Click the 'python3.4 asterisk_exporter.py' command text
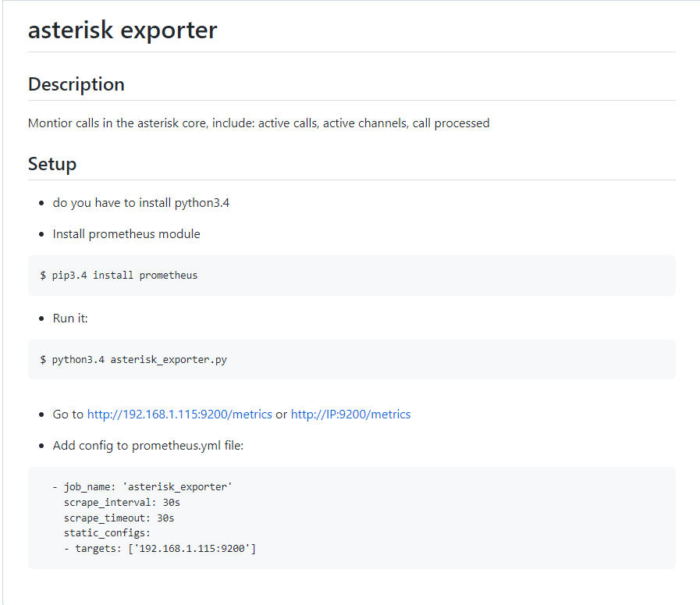Viewport: 700px width, 605px height. pyautogui.click(x=139, y=360)
